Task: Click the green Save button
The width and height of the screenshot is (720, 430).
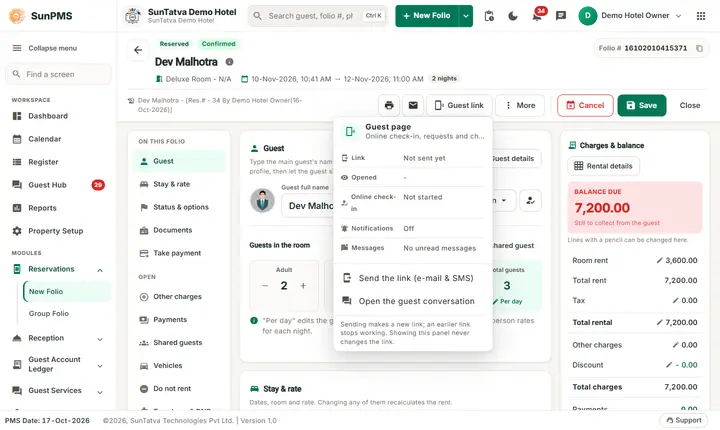Action: [x=641, y=105]
